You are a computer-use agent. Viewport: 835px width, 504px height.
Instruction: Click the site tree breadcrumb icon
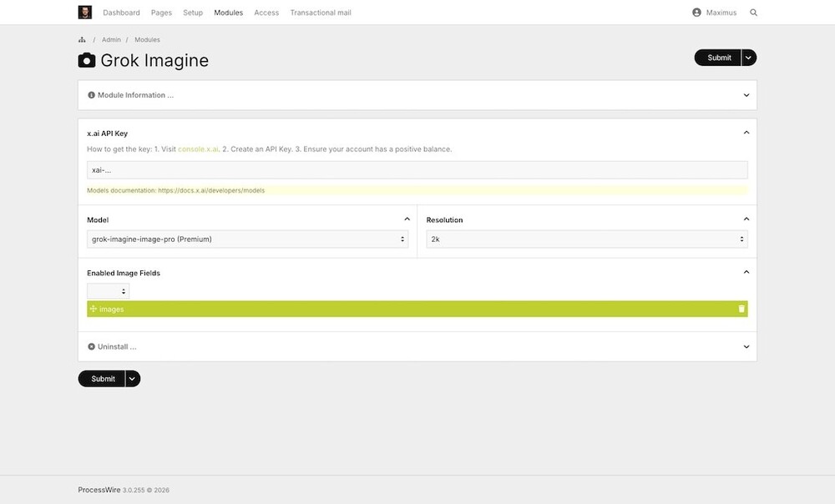[x=82, y=40]
